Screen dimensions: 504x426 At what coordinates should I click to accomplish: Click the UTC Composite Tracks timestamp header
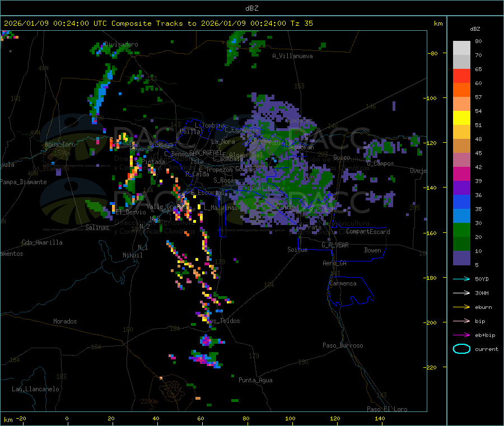coord(158,24)
